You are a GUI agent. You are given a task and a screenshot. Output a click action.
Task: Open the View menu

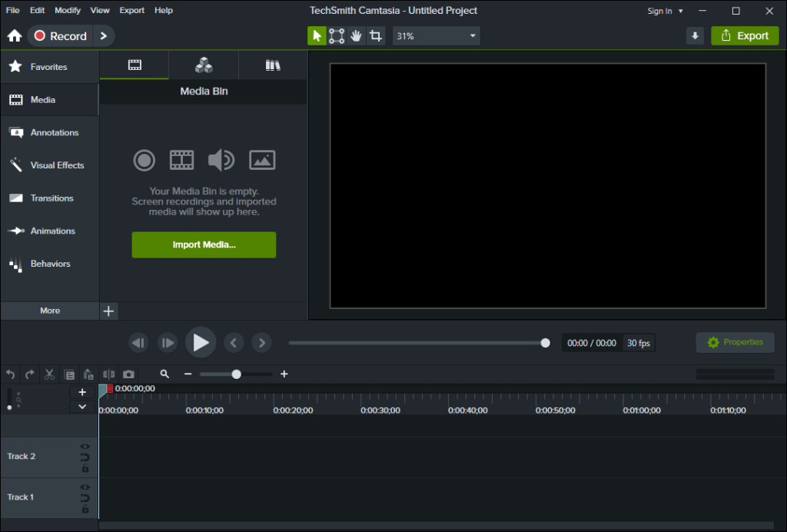(100, 10)
